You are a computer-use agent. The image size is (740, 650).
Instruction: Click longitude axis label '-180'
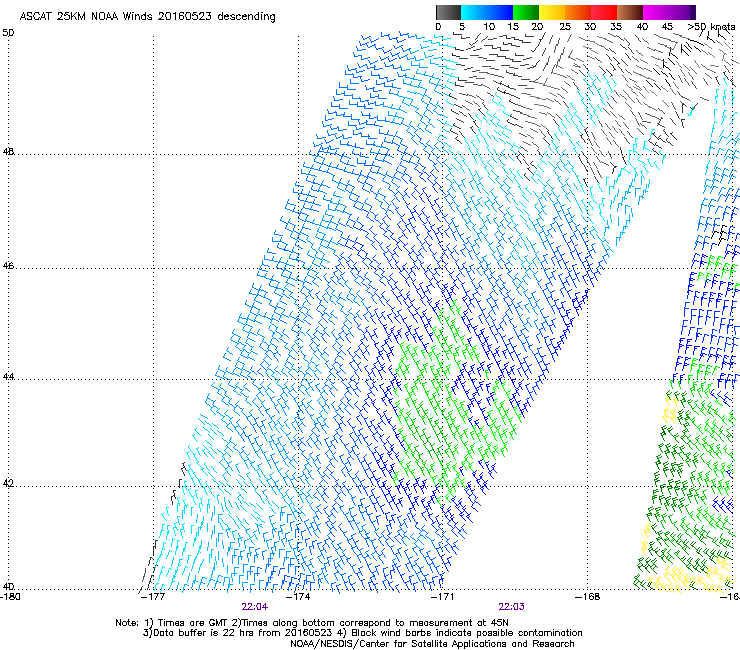click(10, 596)
